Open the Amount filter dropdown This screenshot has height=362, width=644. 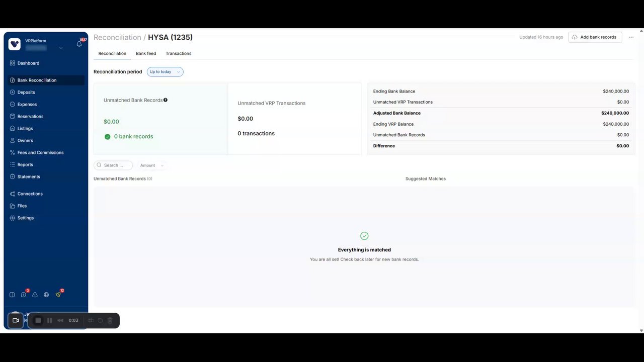pos(152,165)
